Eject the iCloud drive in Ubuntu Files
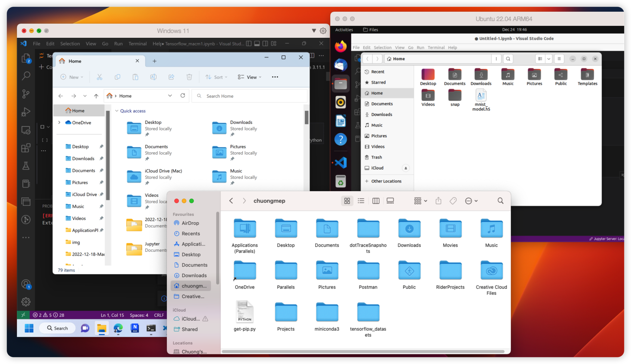Image resolution: width=631 pixels, height=364 pixels. 405,168
